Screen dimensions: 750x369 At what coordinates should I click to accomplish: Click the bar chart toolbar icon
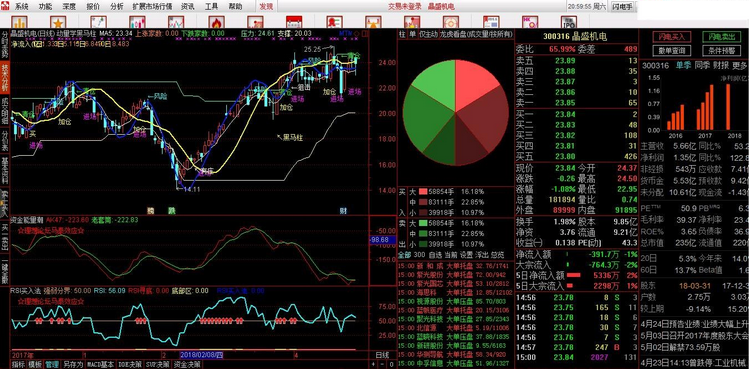(19, 22)
